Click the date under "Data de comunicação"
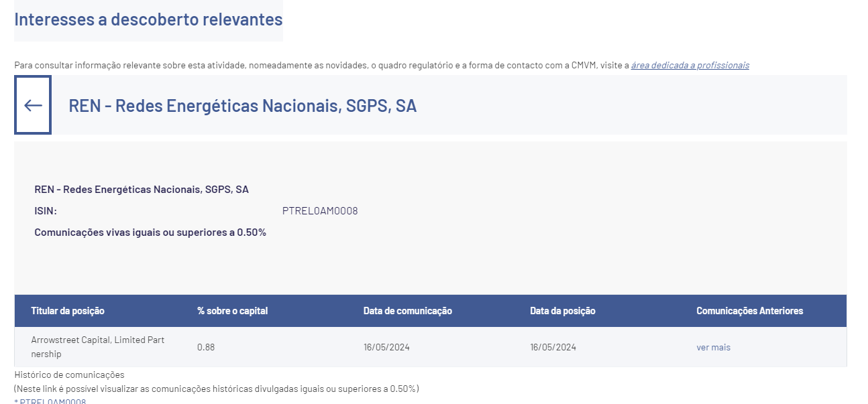Image resolution: width=868 pixels, height=404 pixels. pyautogui.click(x=386, y=347)
